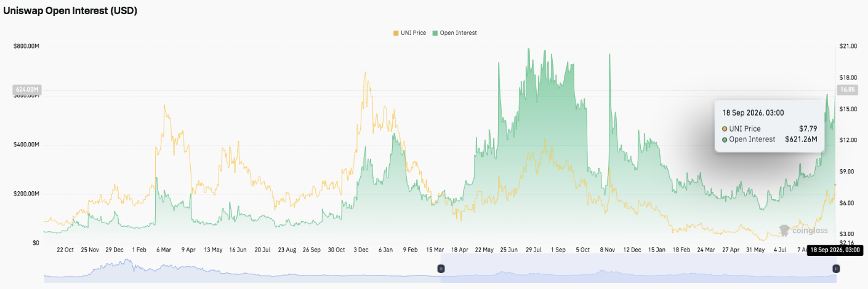Click the 31 May date label
Viewport: 868px width, 289px height.
pyautogui.click(x=755, y=250)
